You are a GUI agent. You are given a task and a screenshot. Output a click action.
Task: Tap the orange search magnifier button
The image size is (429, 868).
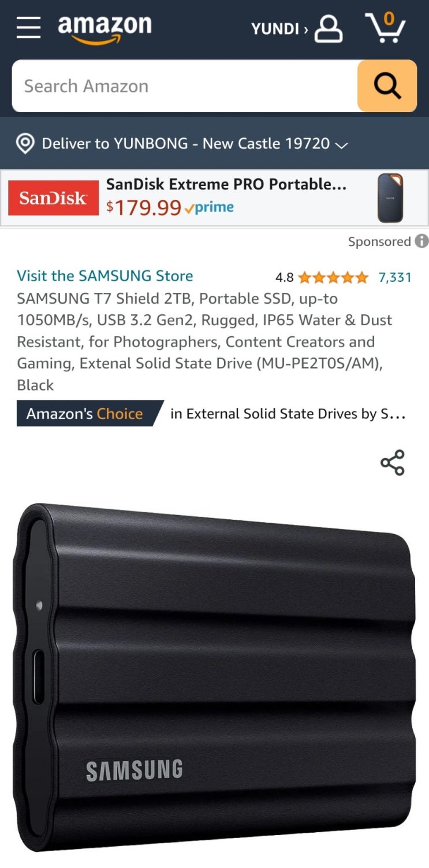[x=387, y=86]
